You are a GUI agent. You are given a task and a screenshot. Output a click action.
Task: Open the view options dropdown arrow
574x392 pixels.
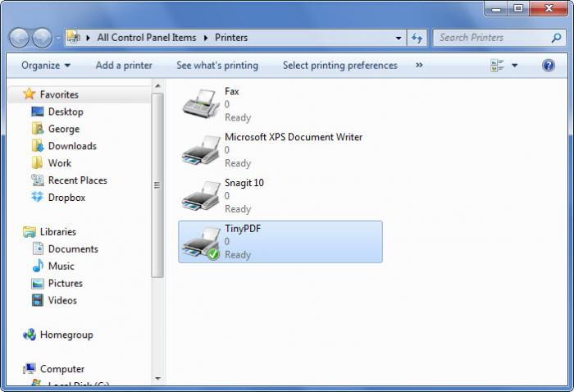pyautogui.click(x=514, y=66)
